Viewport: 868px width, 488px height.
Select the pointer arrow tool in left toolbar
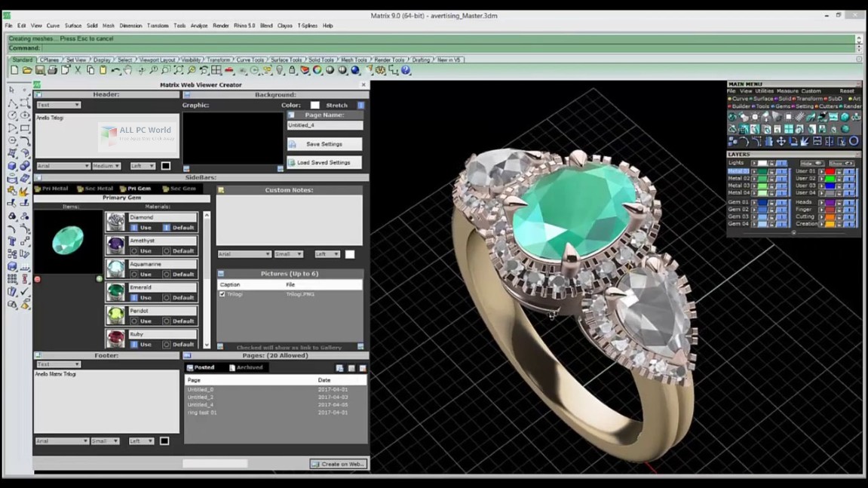(x=11, y=89)
